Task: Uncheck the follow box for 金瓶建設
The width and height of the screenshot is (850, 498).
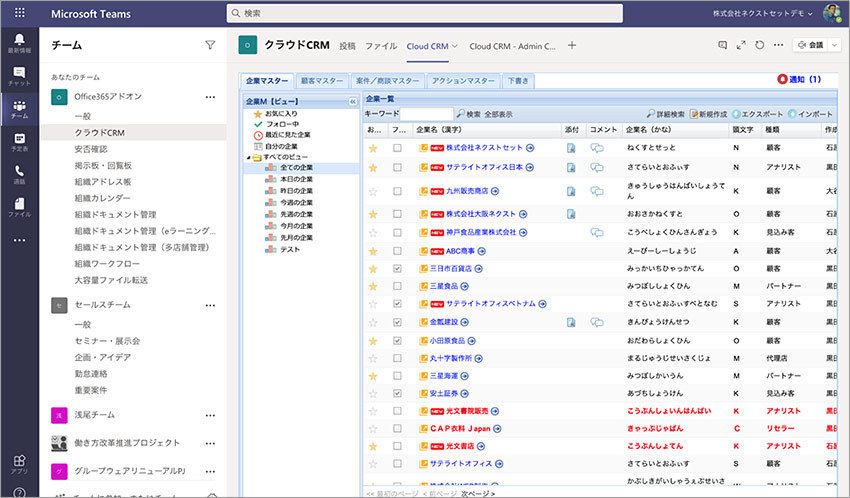Action: click(397, 322)
